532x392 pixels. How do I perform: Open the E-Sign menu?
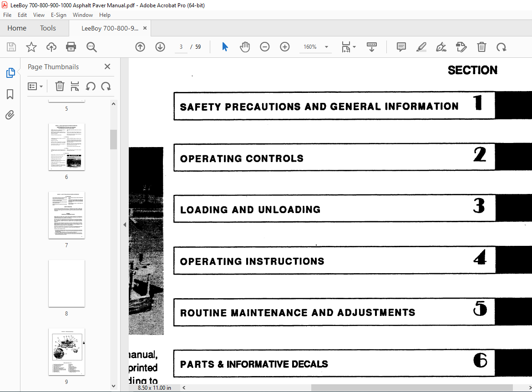pos(58,15)
